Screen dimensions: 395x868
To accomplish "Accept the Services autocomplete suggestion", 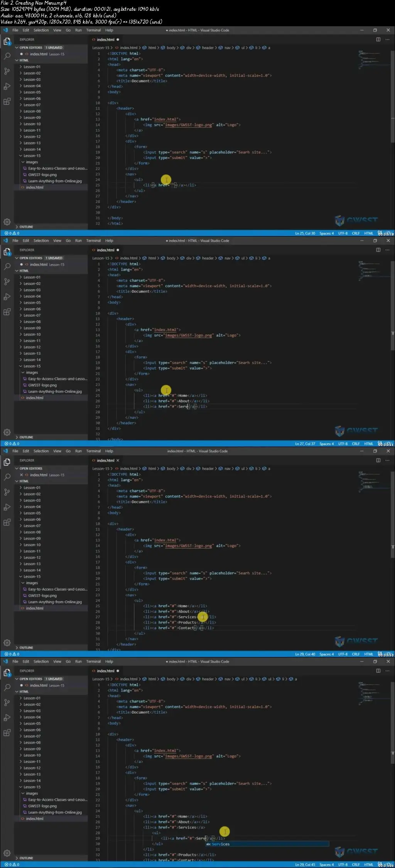I will click(x=267, y=844).
